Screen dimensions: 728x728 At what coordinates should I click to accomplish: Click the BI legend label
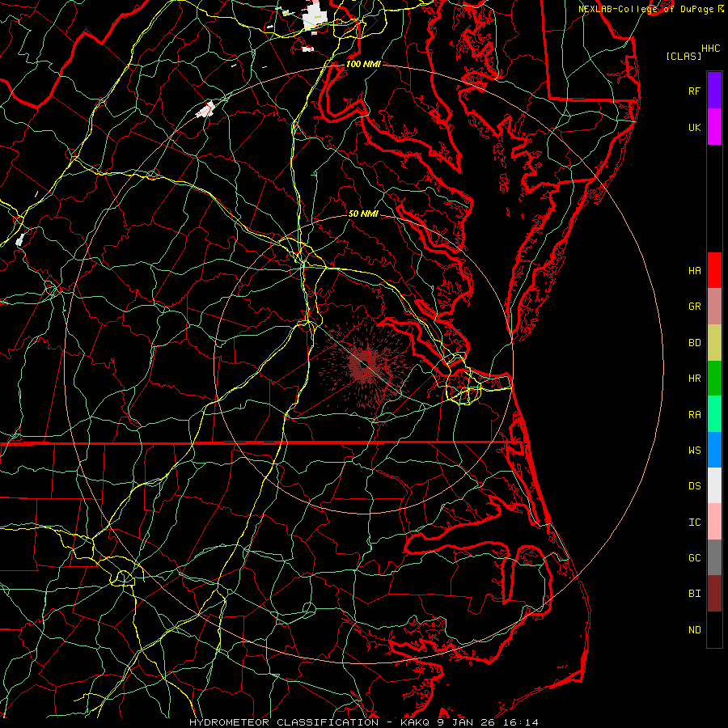pyautogui.click(x=694, y=594)
